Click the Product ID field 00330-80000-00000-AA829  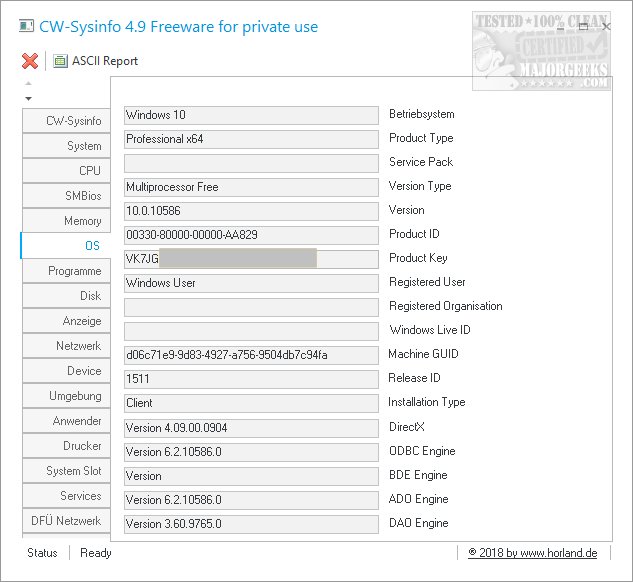pos(251,235)
